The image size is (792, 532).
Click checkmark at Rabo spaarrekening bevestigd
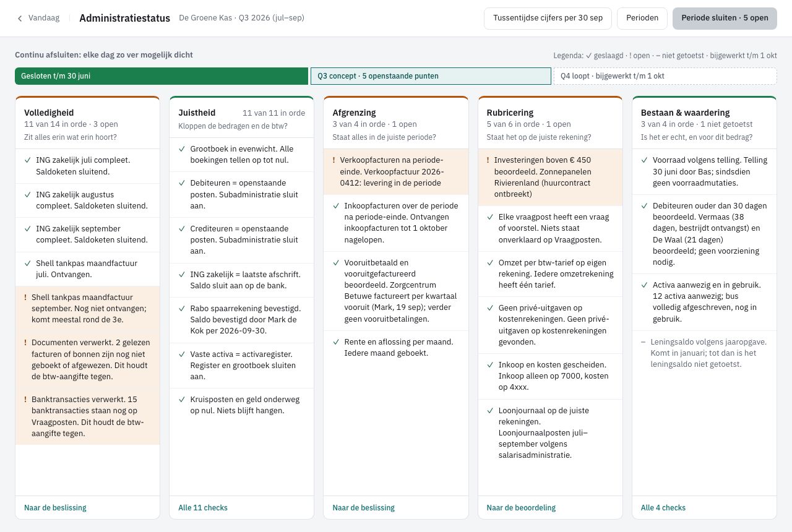pyautogui.click(x=182, y=309)
